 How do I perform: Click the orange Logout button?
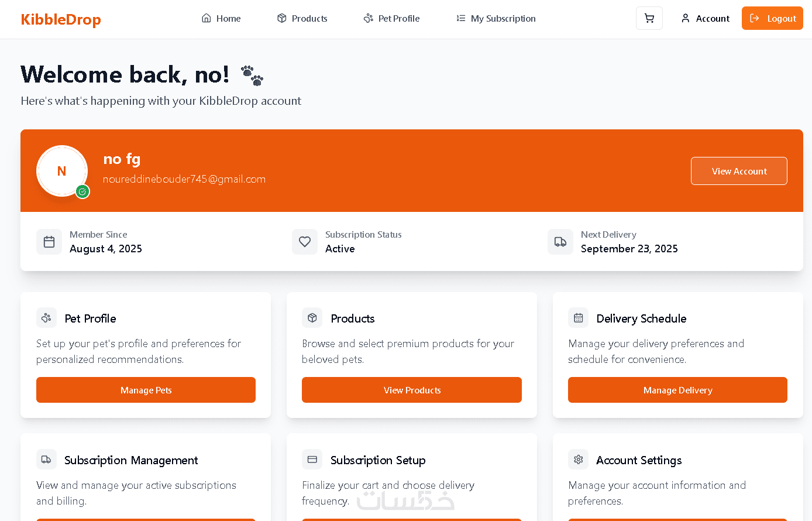click(x=772, y=18)
